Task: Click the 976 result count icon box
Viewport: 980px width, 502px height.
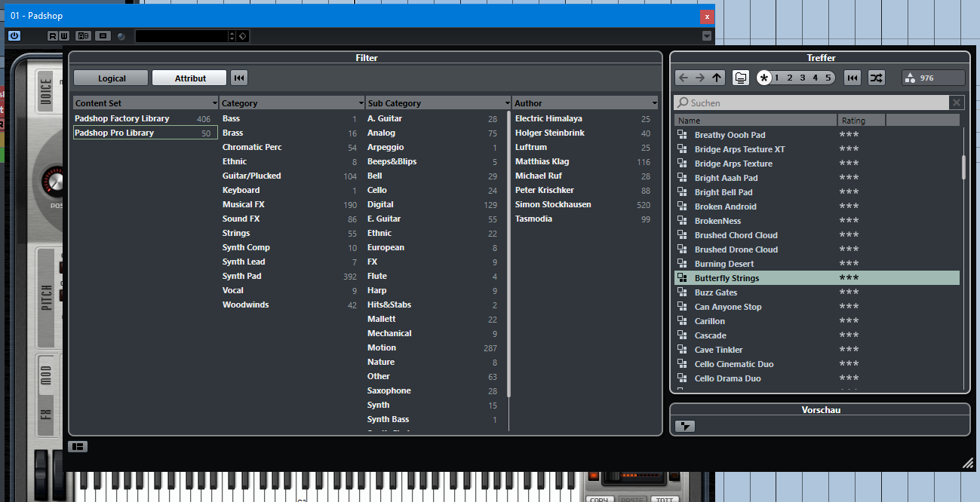Action: point(933,78)
